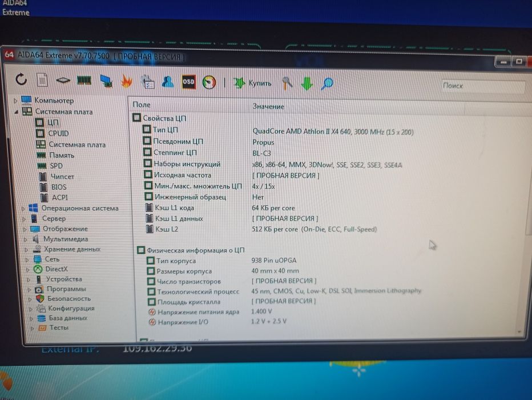Click scrollbar down arrow in details pane

pos(519,332)
